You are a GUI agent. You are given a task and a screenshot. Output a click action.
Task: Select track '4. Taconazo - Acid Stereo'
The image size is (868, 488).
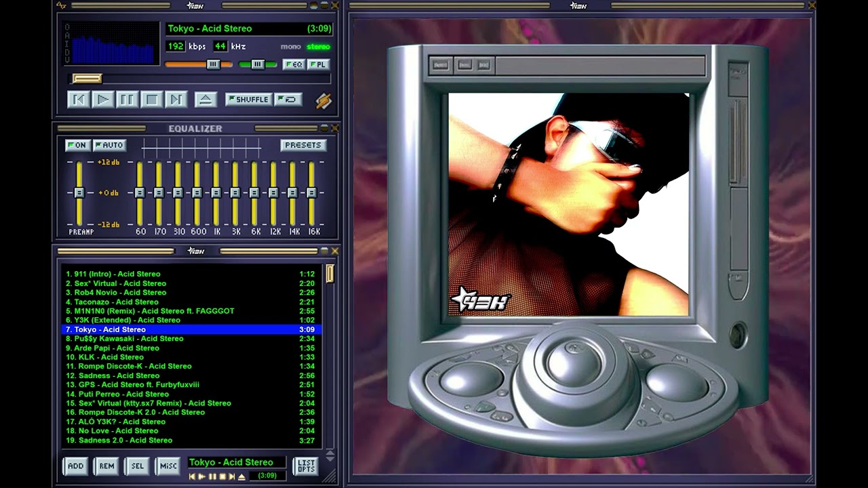click(191, 302)
